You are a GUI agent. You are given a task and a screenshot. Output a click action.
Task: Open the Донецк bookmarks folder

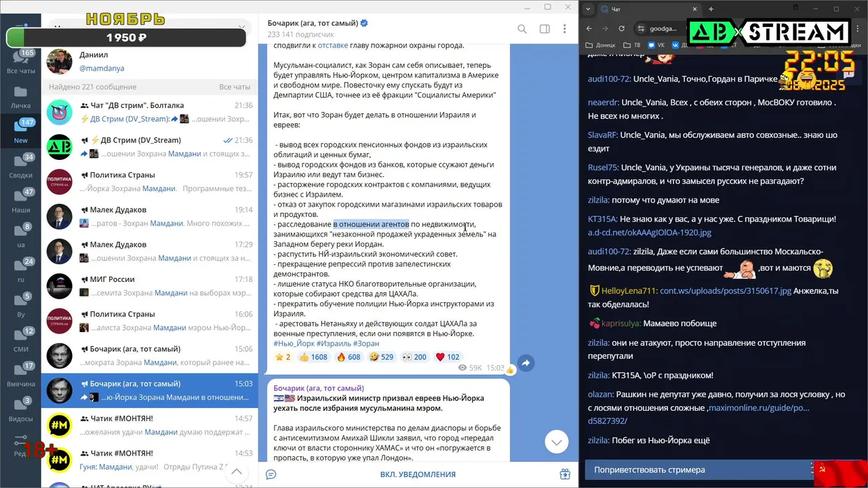601,45
